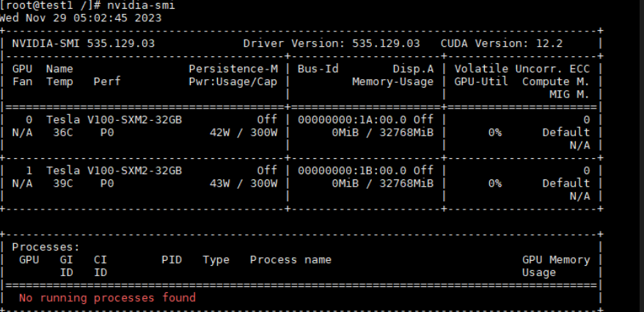Screen dimensions: 644x312
Task: Click the Disp.A column header
Action: coord(413,69)
